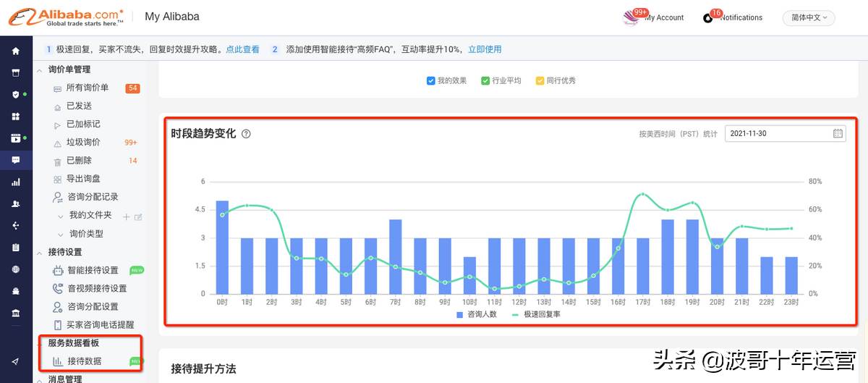Click the plus icon next to 我的文件夹
The image size is (868, 383).
point(126,216)
